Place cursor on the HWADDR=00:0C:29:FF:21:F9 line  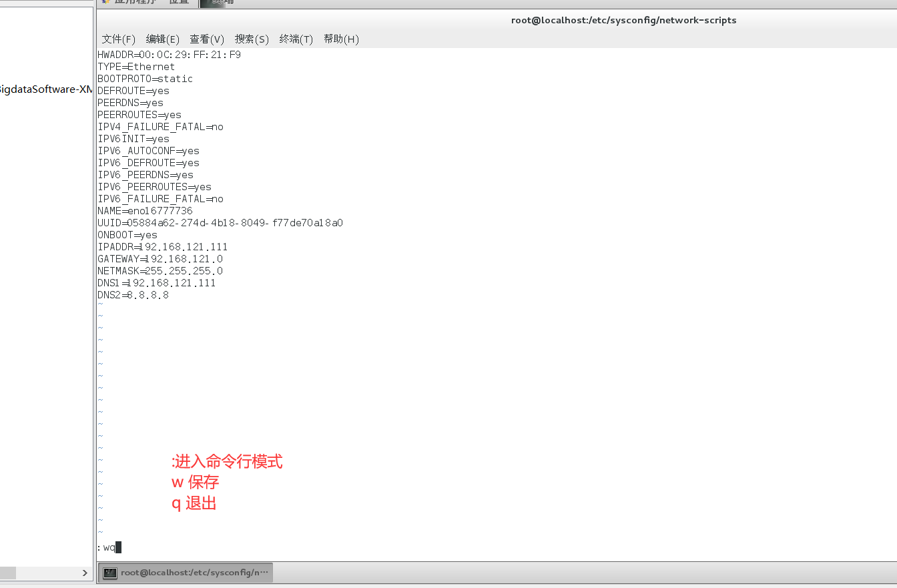(169, 55)
